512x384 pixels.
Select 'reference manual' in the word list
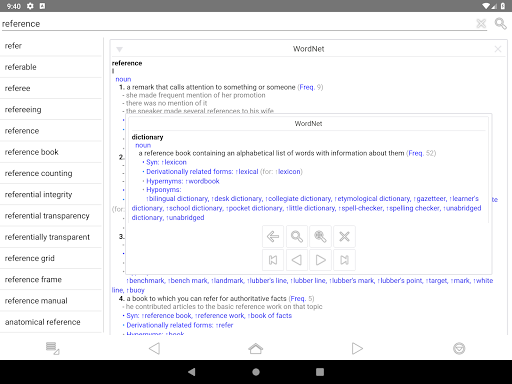(x=51, y=301)
